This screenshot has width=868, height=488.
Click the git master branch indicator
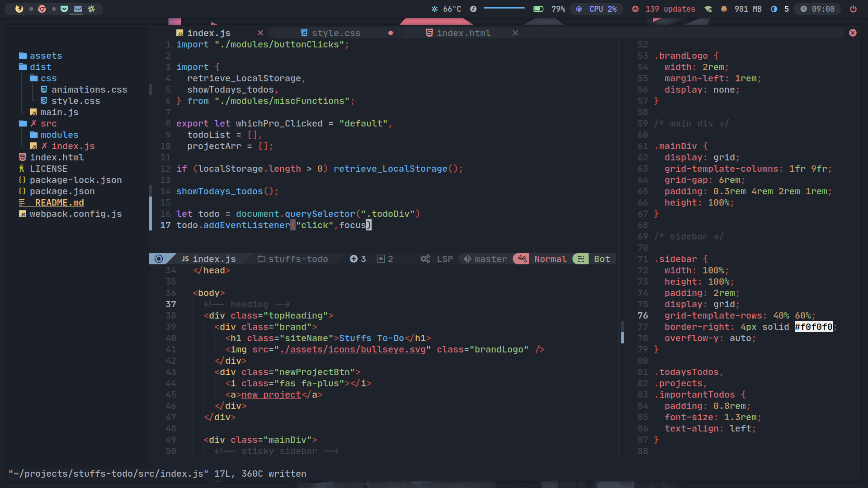click(x=485, y=259)
